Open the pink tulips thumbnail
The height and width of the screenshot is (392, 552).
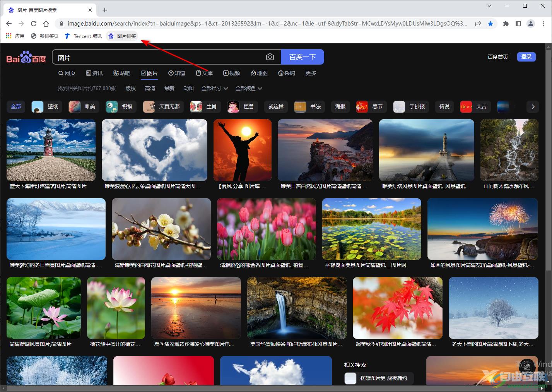(x=267, y=229)
